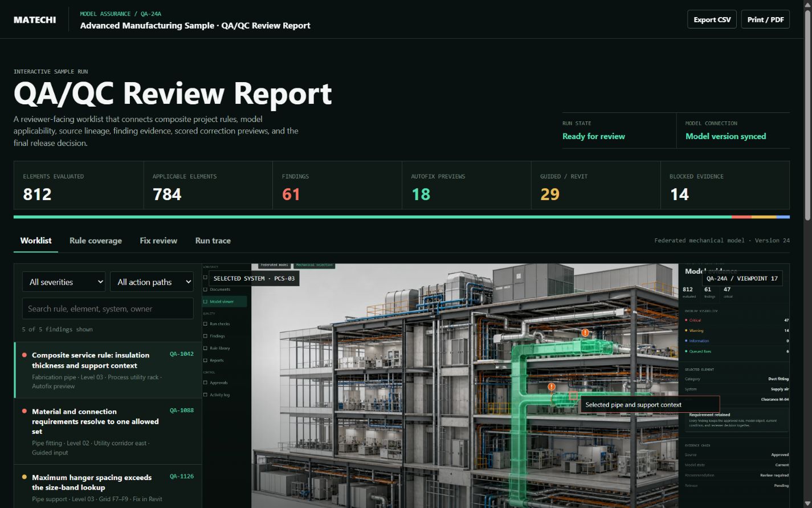The width and height of the screenshot is (812, 508).
Task: Click the Autofix Previews 18 card
Action: point(467,185)
